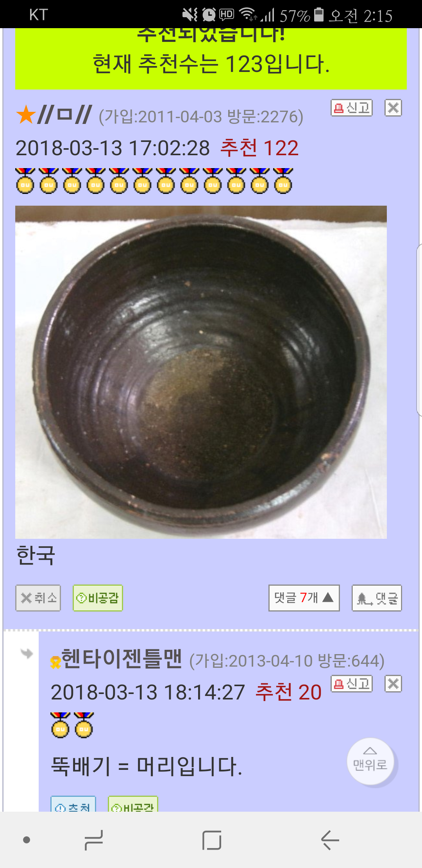The width and height of the screenshot is (422, 868).
Task: Report the top comment with 신고 button
Action: coord(352,108)
